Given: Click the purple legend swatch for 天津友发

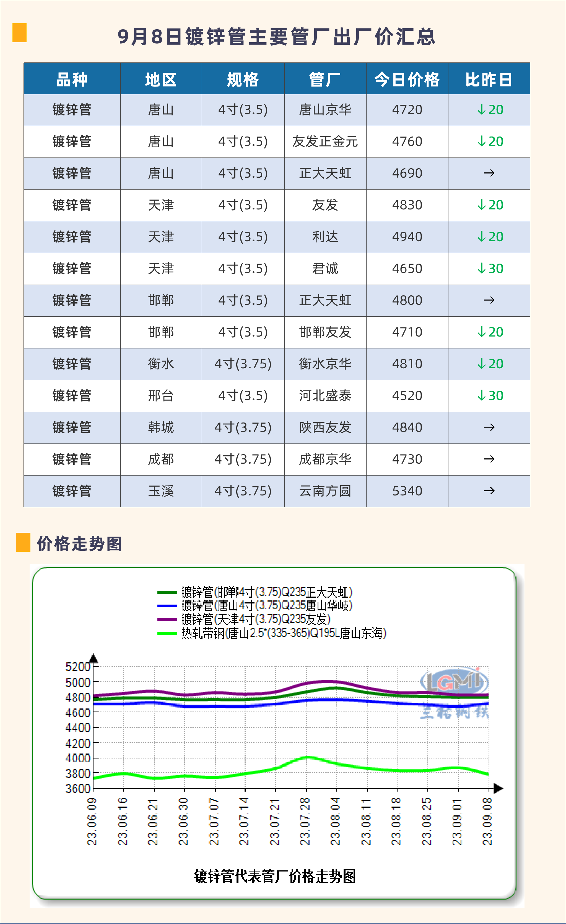Looking at the screenshot, I should (x=167, y=620).
